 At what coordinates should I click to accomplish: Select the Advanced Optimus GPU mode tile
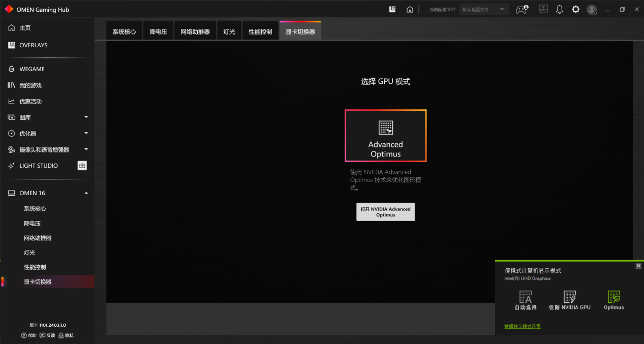click(385, 136)
